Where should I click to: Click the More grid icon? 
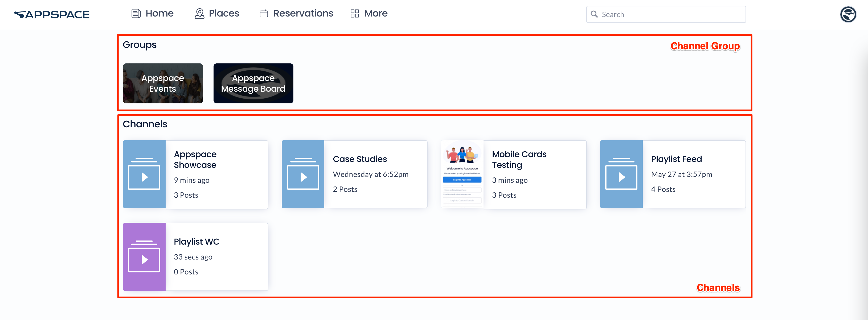(x=354, y=14)
